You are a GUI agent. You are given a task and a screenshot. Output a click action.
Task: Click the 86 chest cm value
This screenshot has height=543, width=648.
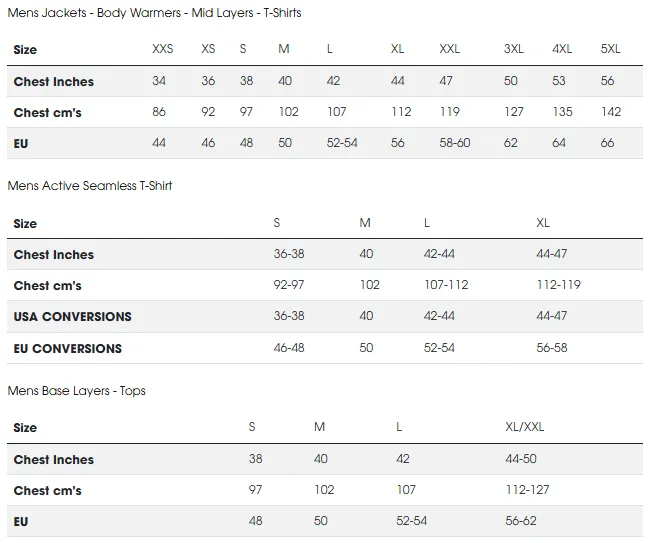(159, 112)
